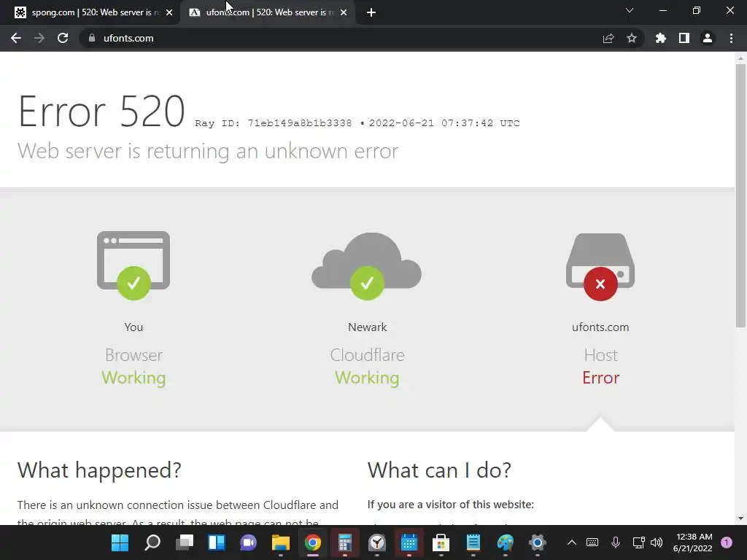Toggle the browser side panel
The width and height of the screenshot is (747, 560).
[x=684, y=38]
